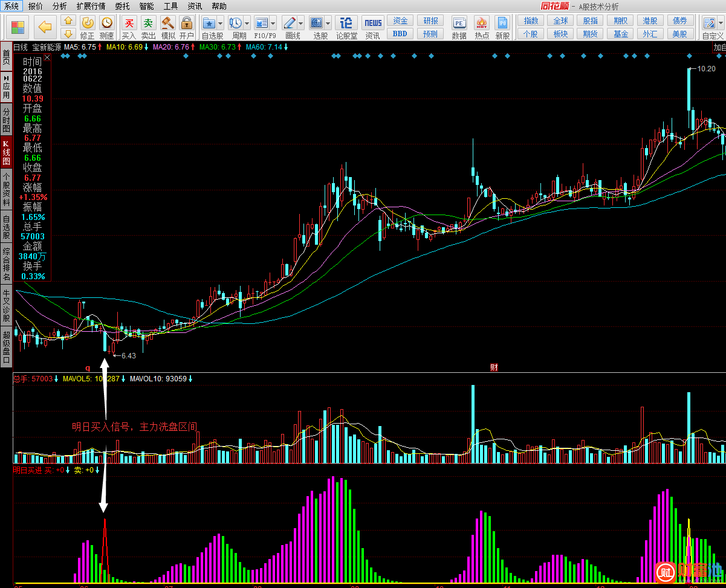Click the 研报 button

coord(430,21)
